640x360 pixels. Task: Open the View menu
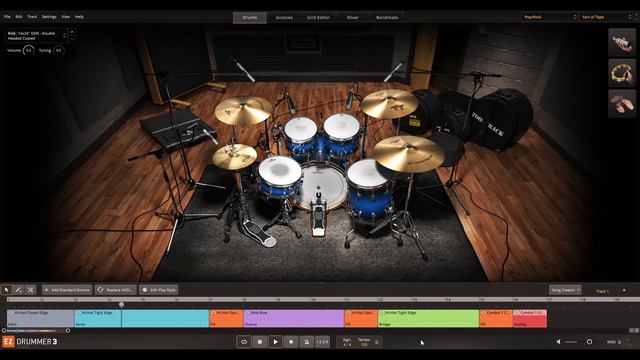coord(66,17)
